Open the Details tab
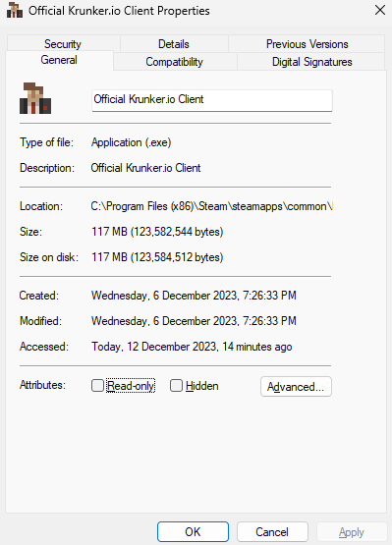Image resolution: width=392 pixels, height=545 pixels. (174, 44)
